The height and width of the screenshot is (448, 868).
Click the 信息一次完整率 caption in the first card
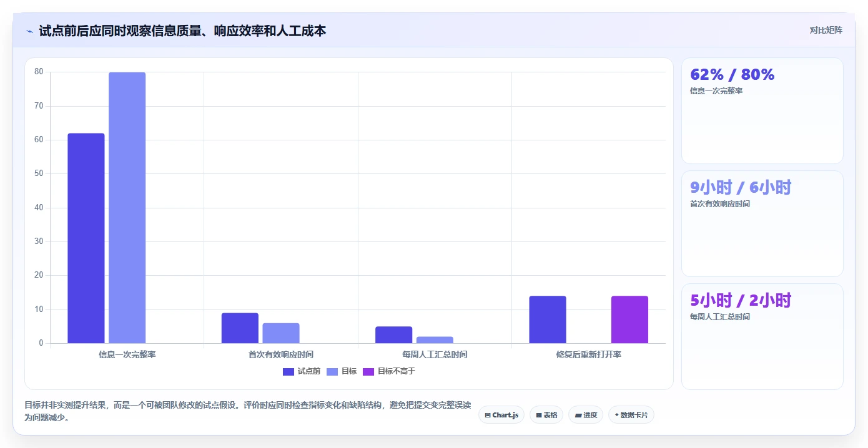pos(716,91)
